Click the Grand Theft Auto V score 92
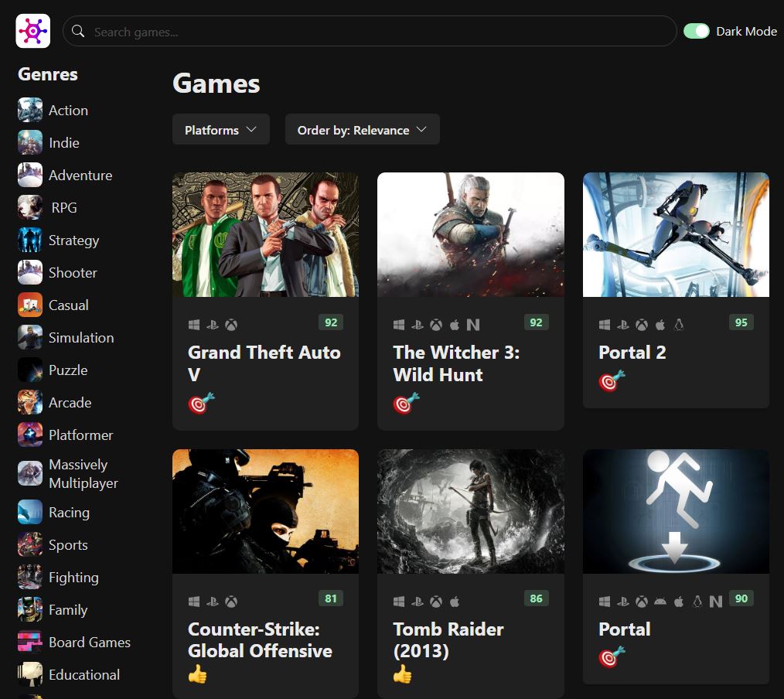 tap(331, 322)
